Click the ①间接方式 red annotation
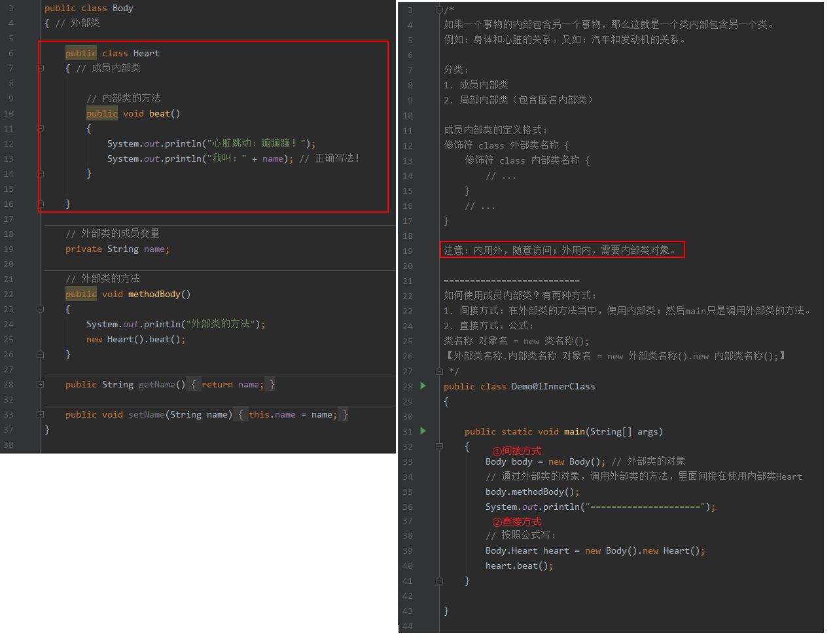This screenshot has width=835, height=644. coord(517,451)
